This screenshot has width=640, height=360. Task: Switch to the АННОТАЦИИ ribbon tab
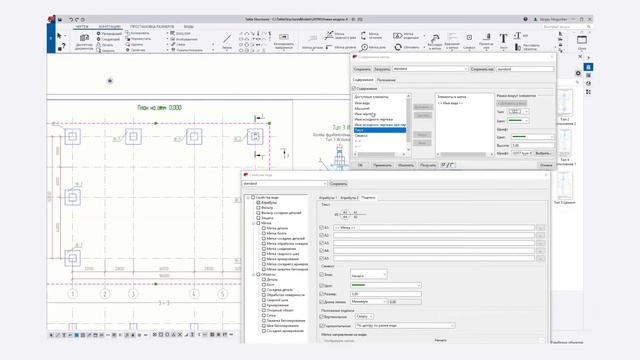[x=109, y=27]
